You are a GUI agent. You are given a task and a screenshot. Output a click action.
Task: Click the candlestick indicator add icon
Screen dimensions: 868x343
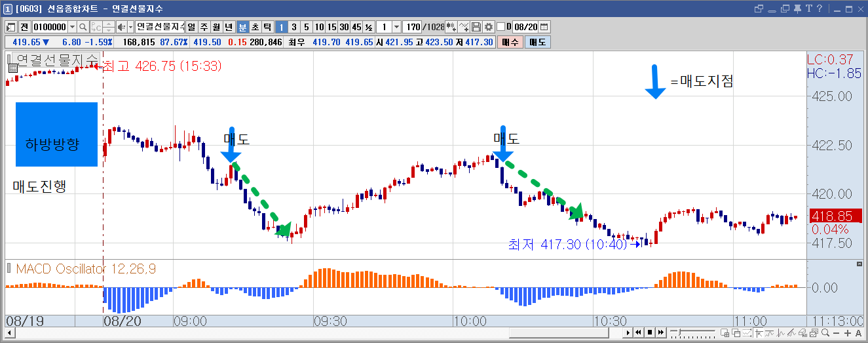click(x=451, y=27)
